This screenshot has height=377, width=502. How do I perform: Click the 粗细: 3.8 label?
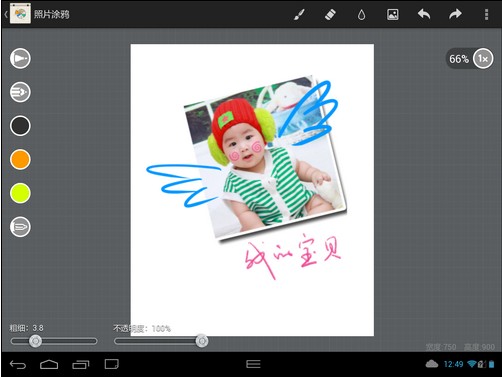click(x=26, y=328)
